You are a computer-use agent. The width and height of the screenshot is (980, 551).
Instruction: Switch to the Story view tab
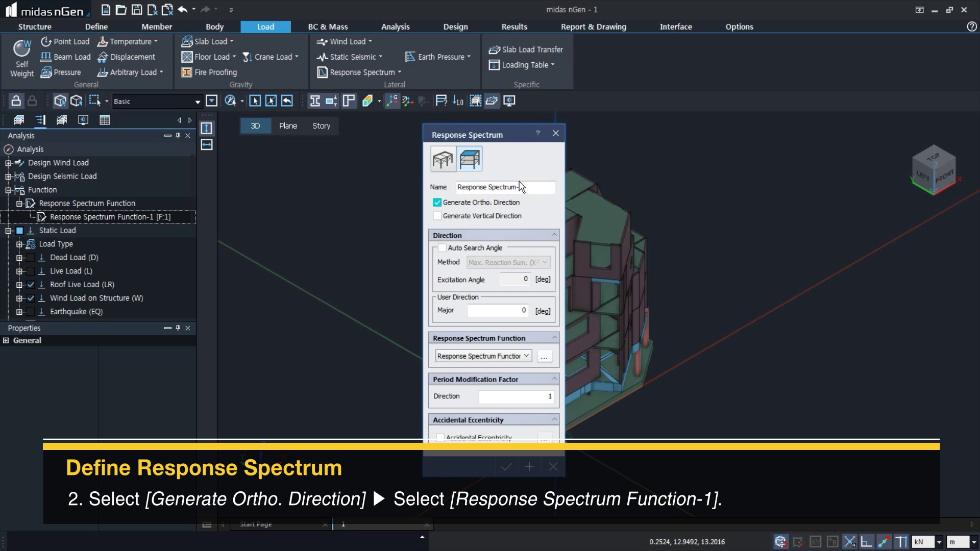pos(321,126)
